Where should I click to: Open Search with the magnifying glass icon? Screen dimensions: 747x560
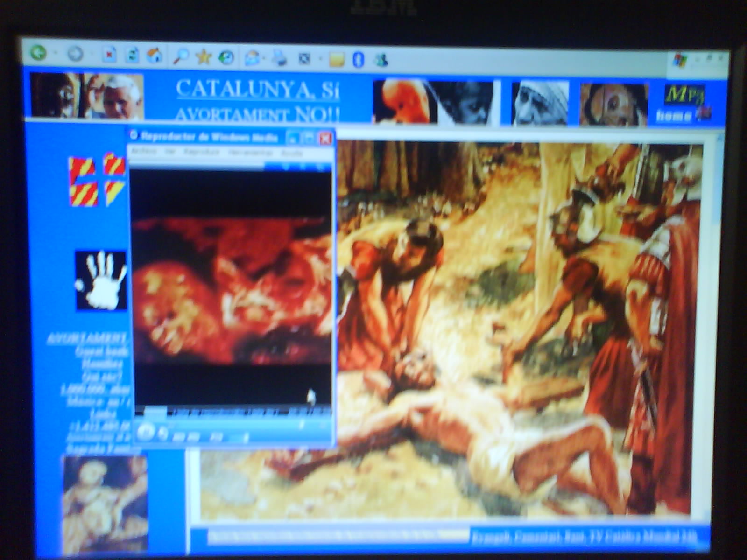point(181,56)
